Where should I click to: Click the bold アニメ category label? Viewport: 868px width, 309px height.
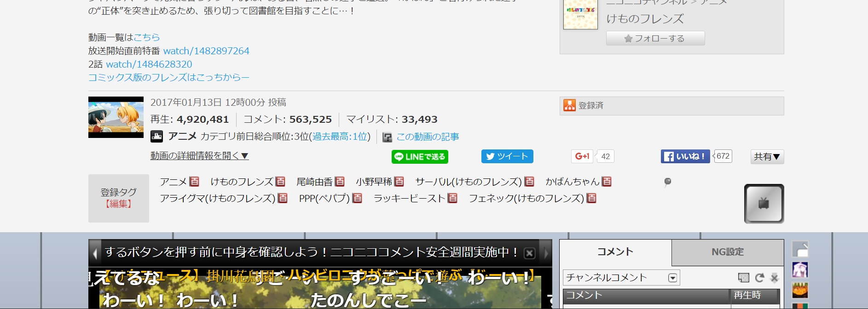183,137
